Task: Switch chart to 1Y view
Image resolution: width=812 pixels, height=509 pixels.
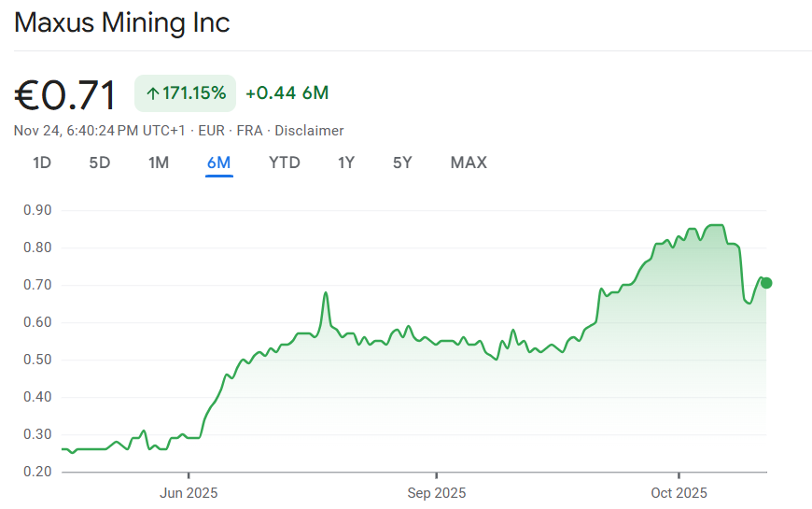Action: [x=346, y=163]
